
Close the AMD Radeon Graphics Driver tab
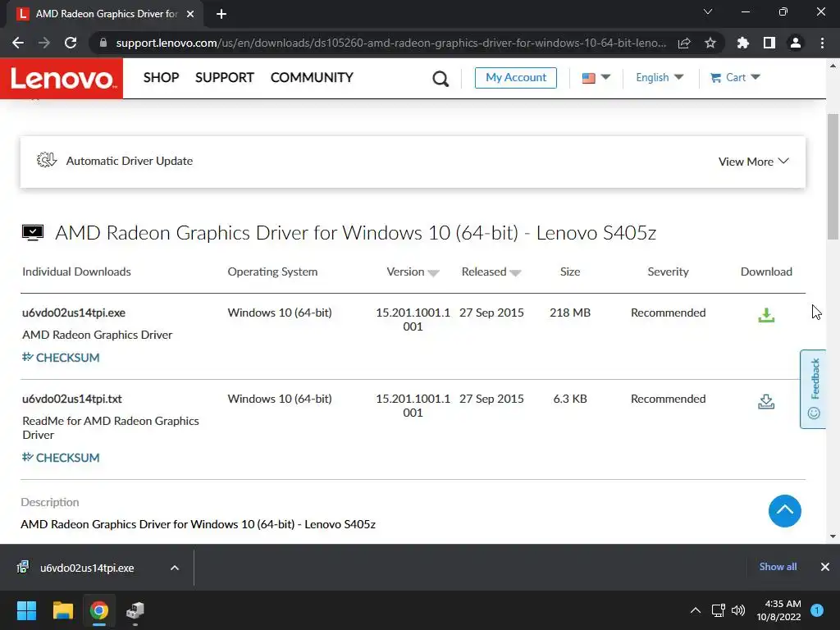point(190,14)
